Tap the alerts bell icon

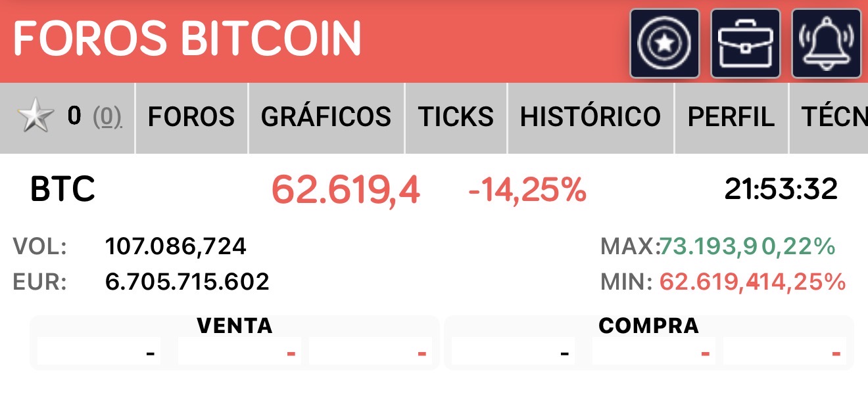[x=827, y=43]
